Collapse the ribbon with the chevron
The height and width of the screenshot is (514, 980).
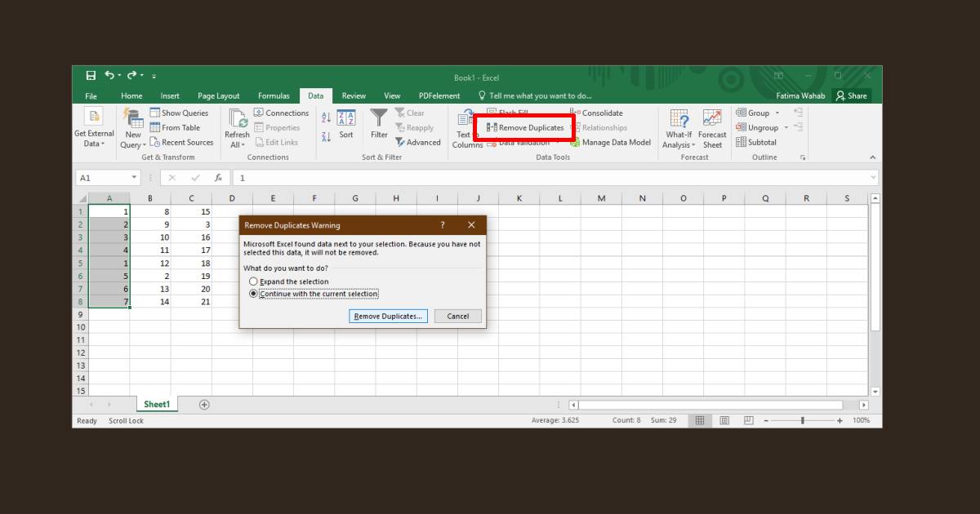coord(872,157)
